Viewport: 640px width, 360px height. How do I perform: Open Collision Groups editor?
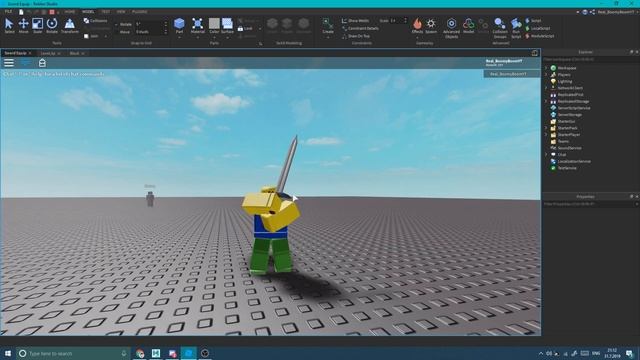pyautogui.click(x=500, y=28)
